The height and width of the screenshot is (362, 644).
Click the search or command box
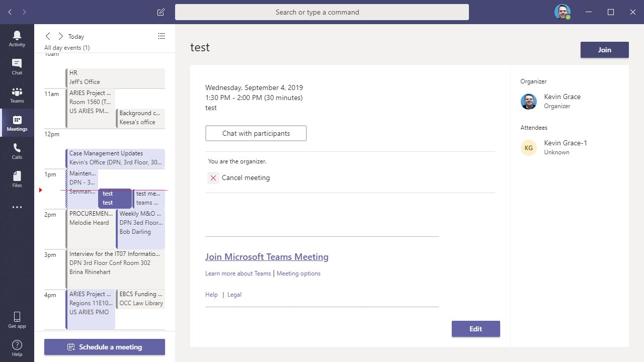point(321,12)
